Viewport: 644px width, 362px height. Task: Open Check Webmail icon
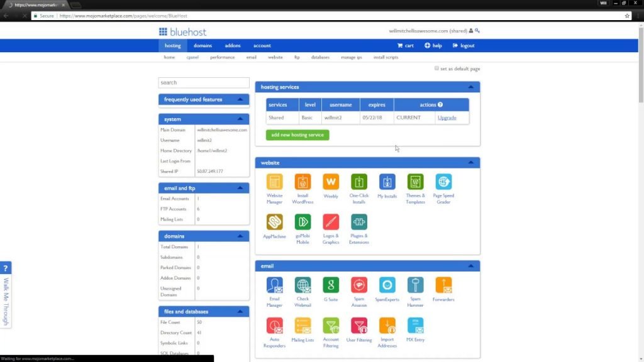(x=303, y=285)
